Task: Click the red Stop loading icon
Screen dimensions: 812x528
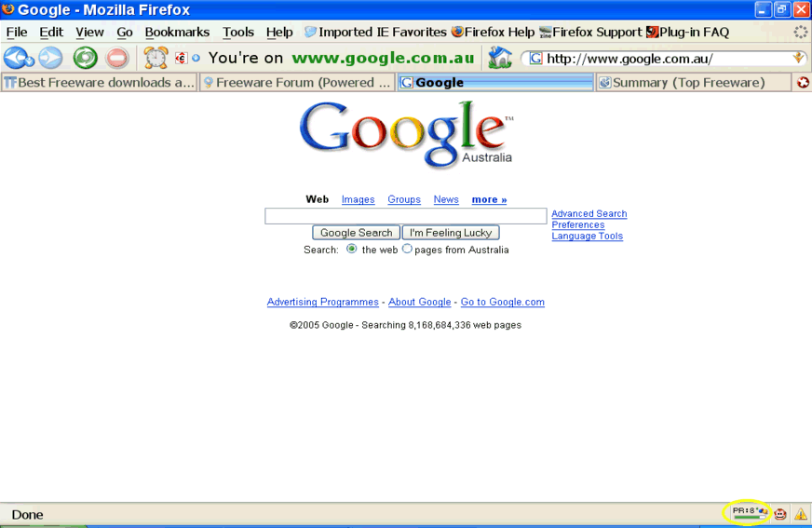Action: click(x=117, y=58)
